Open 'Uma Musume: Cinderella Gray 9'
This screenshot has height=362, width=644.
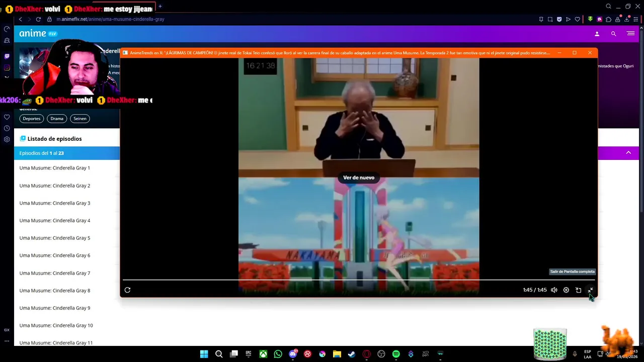pos(55,308)
